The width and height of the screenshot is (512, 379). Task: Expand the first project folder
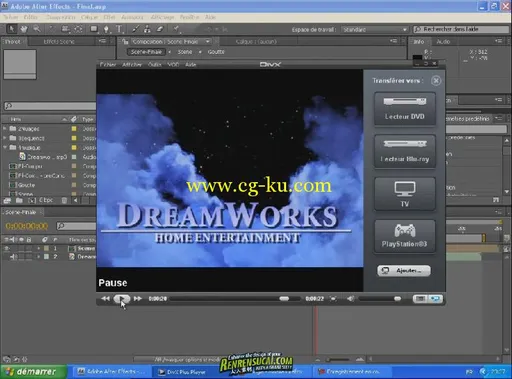5,128
